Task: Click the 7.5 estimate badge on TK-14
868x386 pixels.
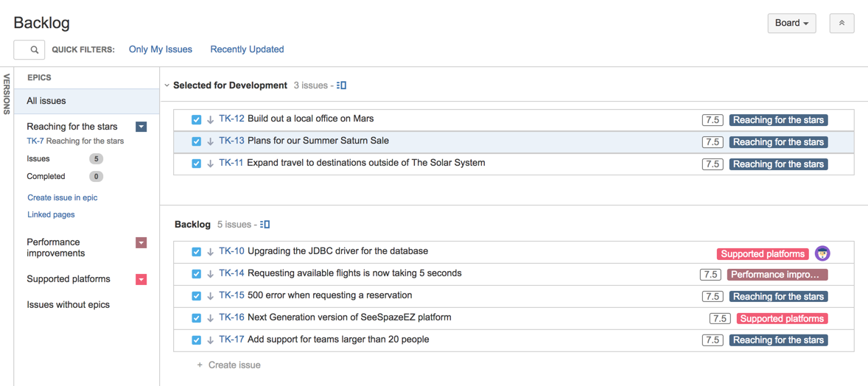Action: [x=710, y=275]
